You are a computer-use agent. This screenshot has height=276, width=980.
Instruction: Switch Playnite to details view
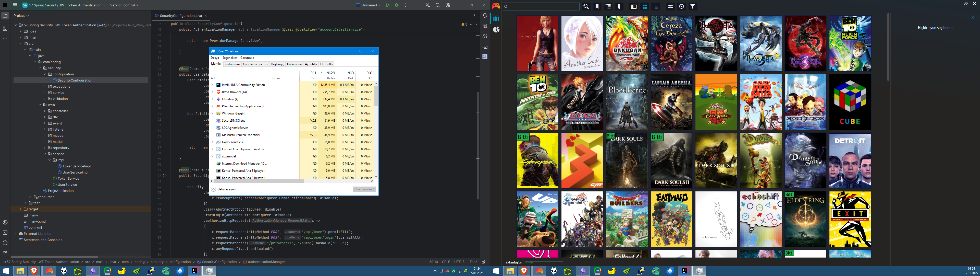(633, 6)
